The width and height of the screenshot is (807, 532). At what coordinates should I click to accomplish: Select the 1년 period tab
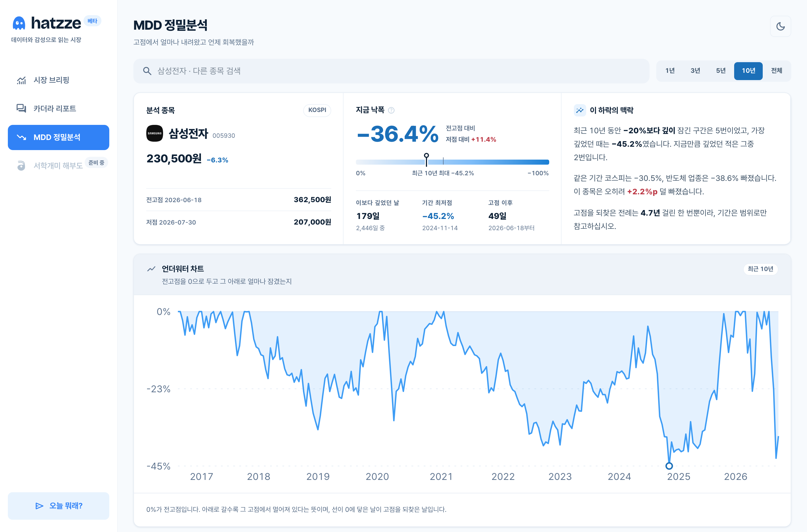click(x=669, y=71)
